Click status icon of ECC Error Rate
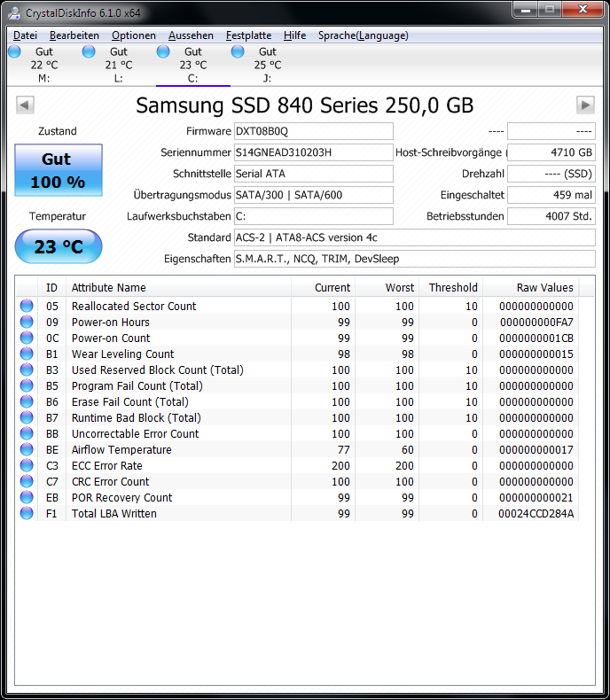 (x=27, y=465)
